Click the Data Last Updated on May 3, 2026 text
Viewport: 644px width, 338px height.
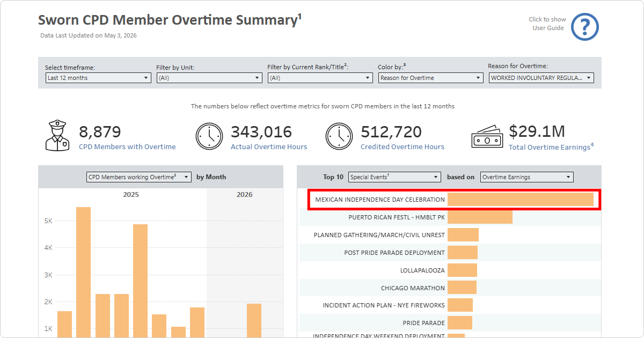point(89,35)
